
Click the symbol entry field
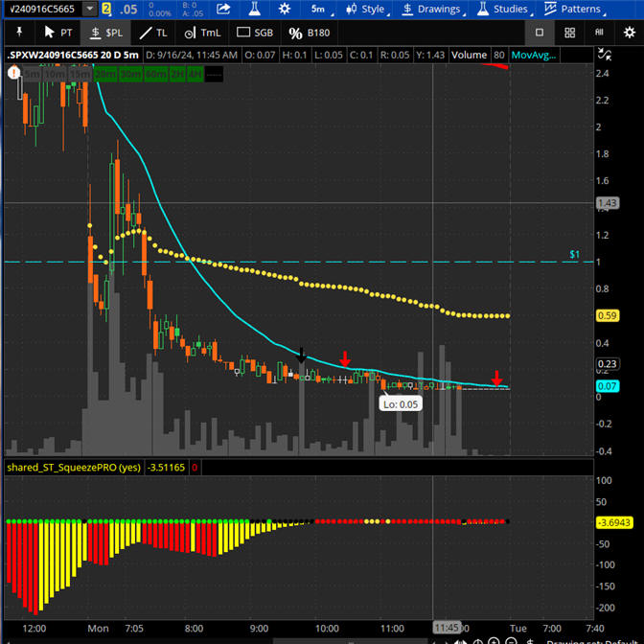[43, 9]
